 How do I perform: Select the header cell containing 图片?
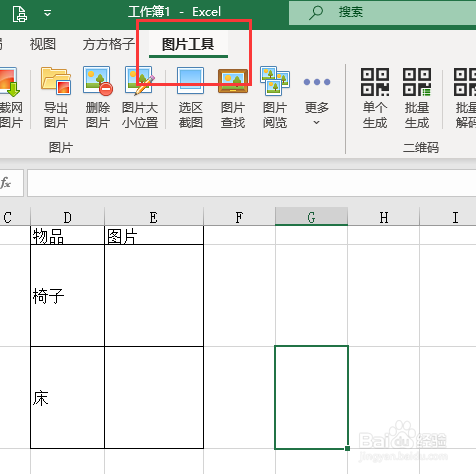coord(154,236)
